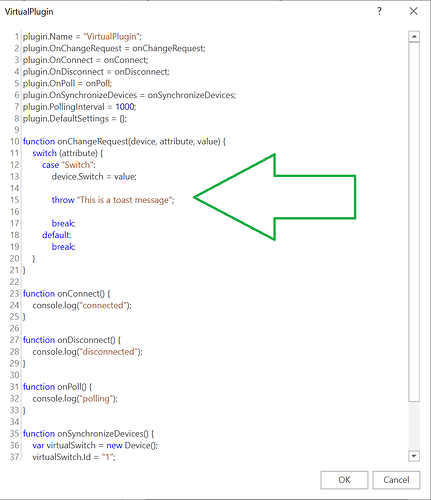Screen dimensions: 431x500
Task: Confirm changes with the OK button
Action: [x=344, y=480]
